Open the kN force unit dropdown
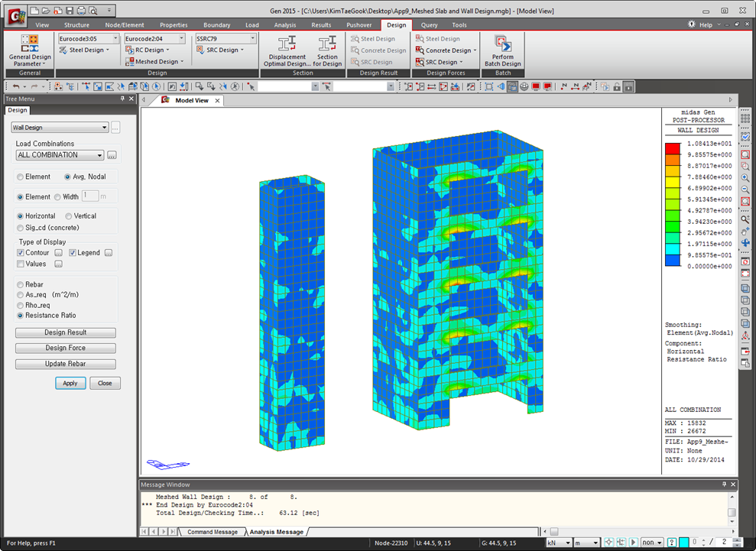Screen dimensions: 756x551 coord(559,543)
